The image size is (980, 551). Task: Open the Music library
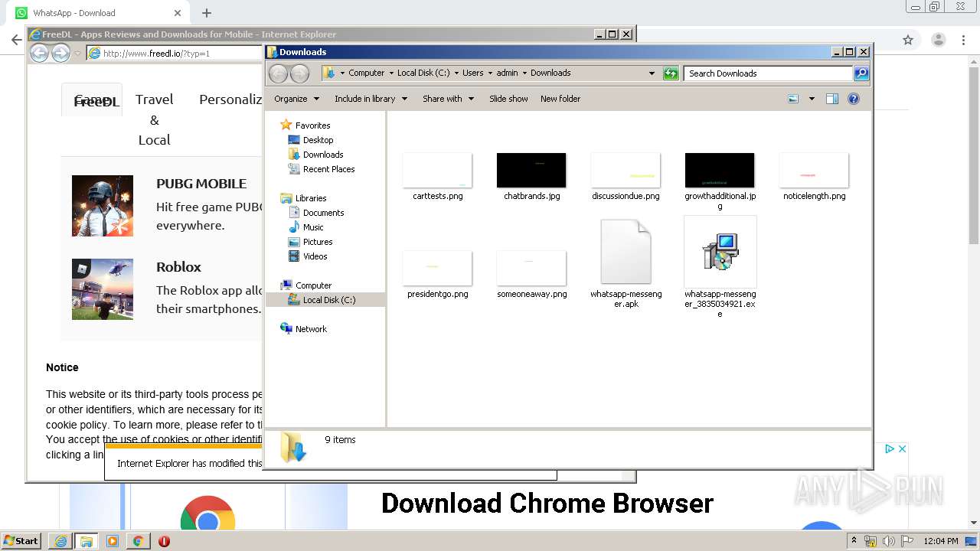[x=313, y=227]
